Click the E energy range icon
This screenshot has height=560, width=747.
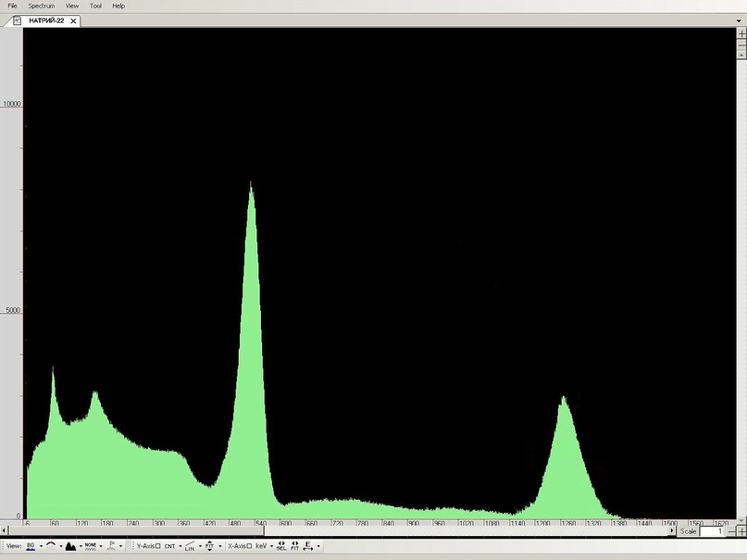click(307, 546)
